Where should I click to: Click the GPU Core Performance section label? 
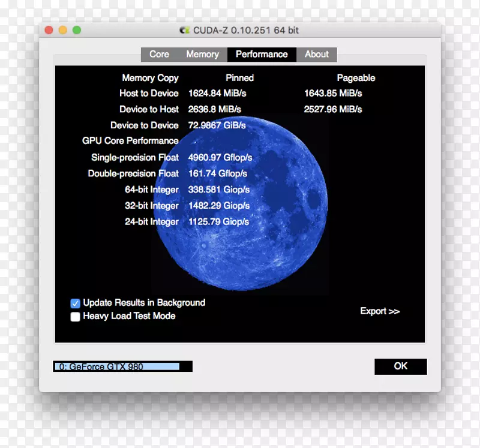131,140
